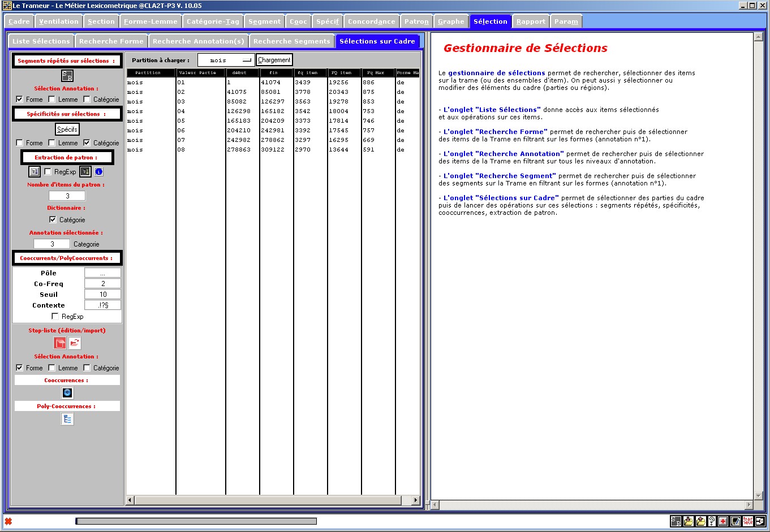The height and width of the screenshot is (532, 770).
Task: Click the Catégorie-Tag tab
Action: pos(213,21)
